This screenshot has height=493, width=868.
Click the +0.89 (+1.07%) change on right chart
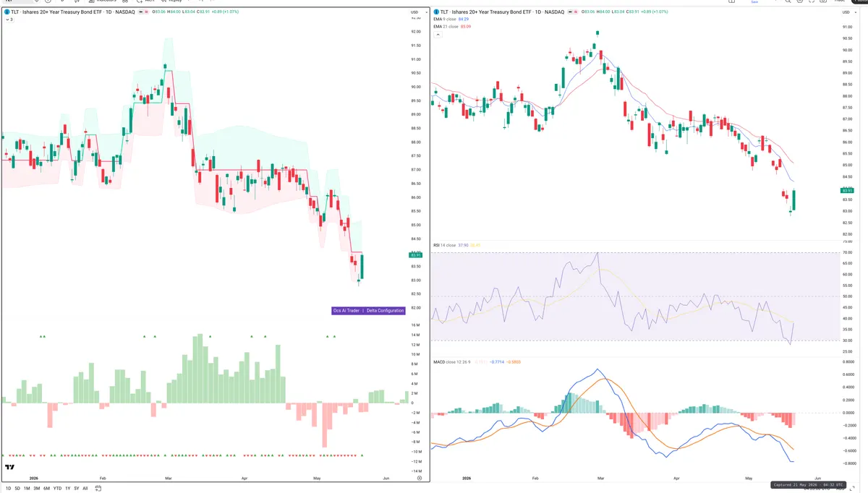tap(653, 12)
